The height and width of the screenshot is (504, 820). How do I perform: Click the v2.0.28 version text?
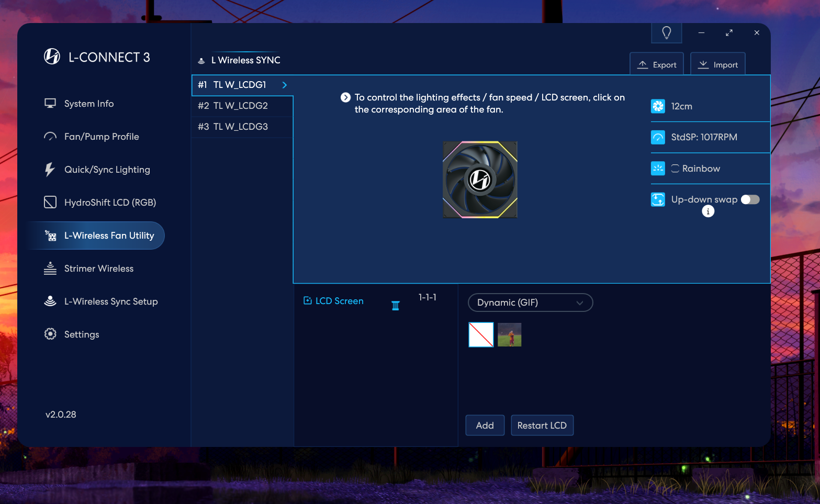coord(61,415)
